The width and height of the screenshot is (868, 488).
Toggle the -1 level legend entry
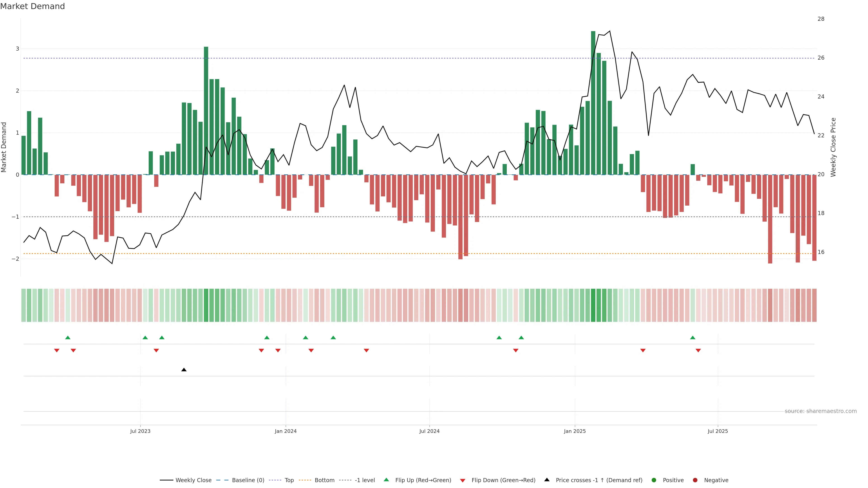365,480
